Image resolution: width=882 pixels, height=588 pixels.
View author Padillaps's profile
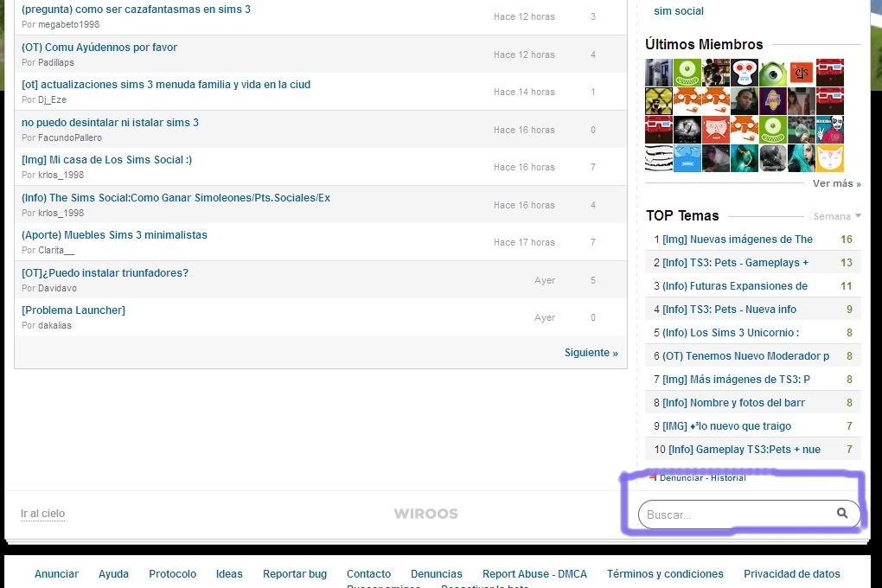(x=56, y=62)
